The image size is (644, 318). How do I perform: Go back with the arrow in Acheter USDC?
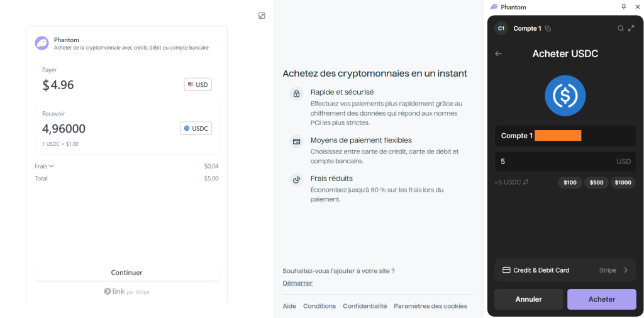click(x=498, y=54)
